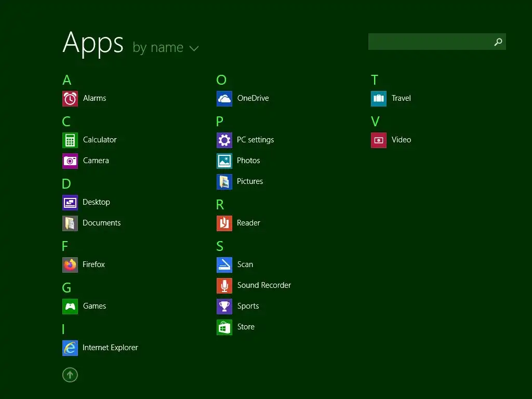Open the Documents folder icon
The width and height of the screenshot is (532, 399).
point(70,223)
